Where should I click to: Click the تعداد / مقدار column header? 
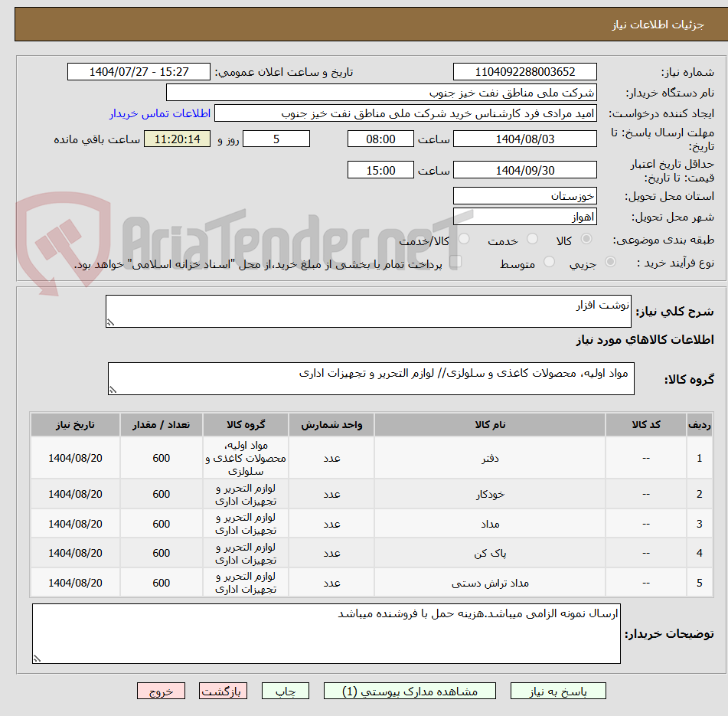coord(161,424)
